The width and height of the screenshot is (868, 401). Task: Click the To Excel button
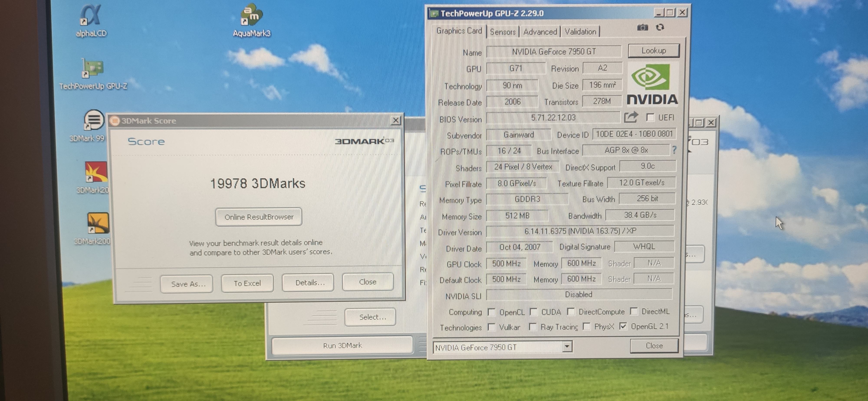tap(247, 283)
